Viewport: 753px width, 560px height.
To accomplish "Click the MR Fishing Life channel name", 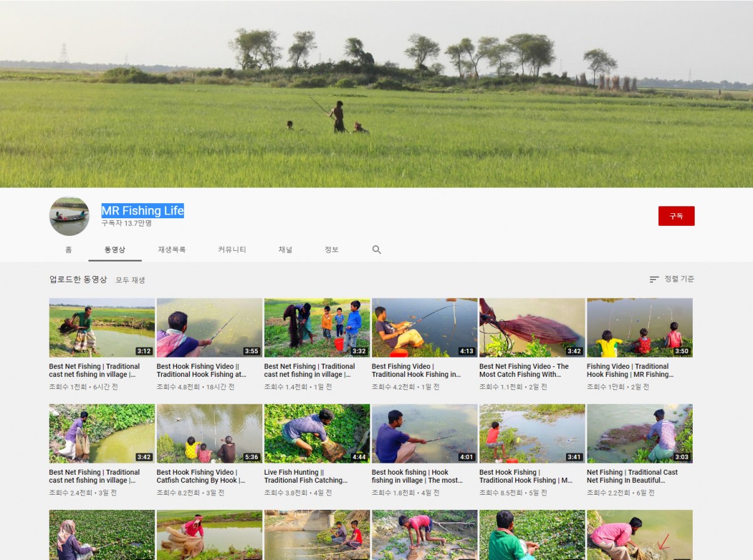I will coord(142,211).
